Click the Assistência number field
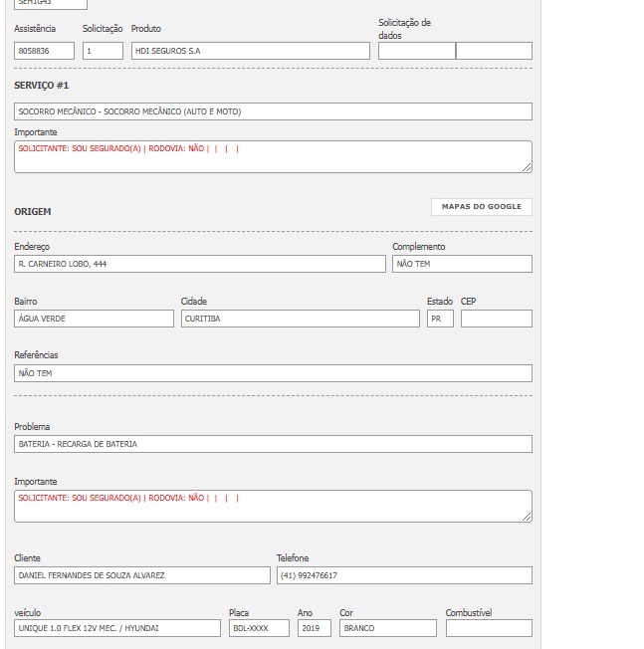The image size is (644, 649). coord(45,51)
